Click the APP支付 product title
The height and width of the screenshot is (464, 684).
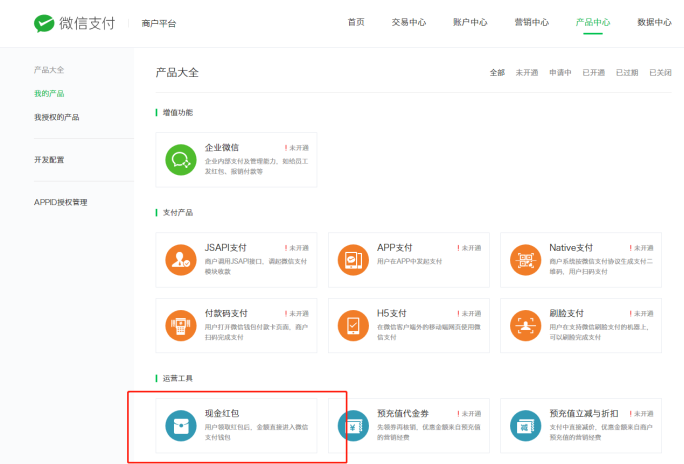[x=395, y=248]
